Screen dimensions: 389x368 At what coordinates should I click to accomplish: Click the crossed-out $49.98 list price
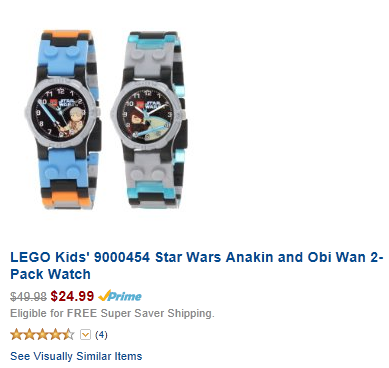(x=28, y=296)
